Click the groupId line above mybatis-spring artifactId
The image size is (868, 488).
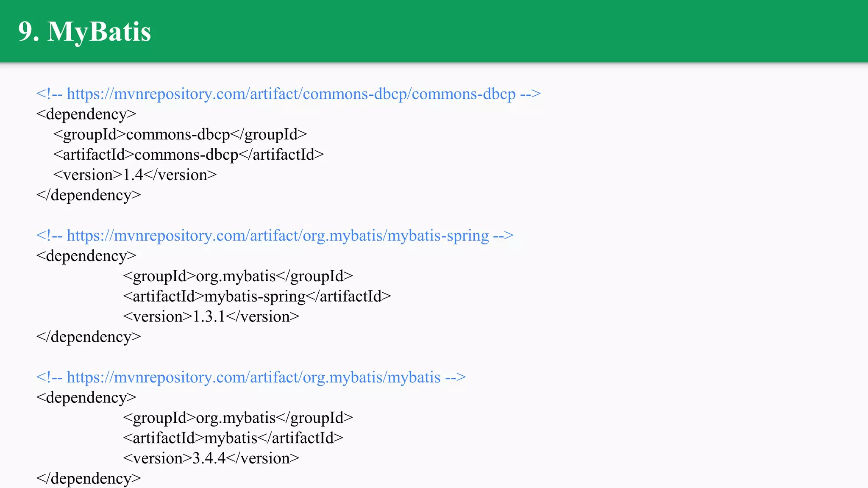coord(238,276)
